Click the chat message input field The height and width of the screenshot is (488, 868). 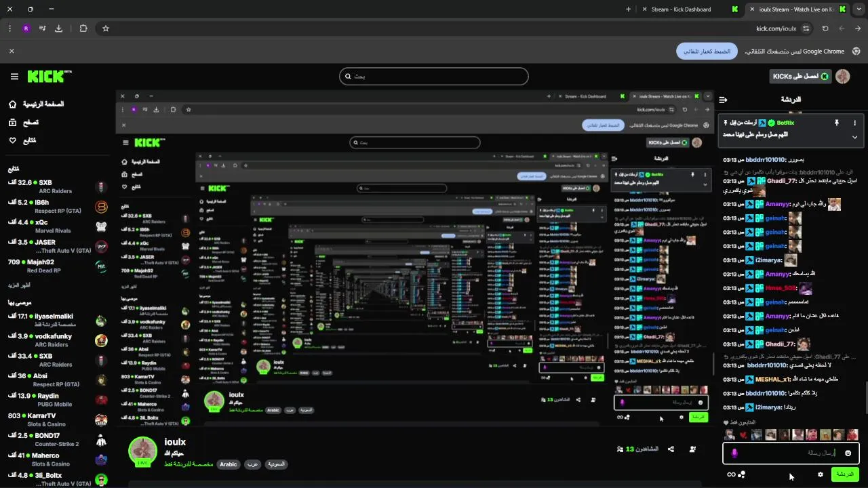point(791,453)
